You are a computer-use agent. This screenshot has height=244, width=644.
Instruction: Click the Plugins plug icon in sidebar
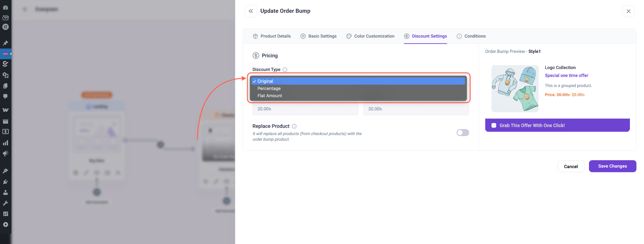tap(5, 182)
